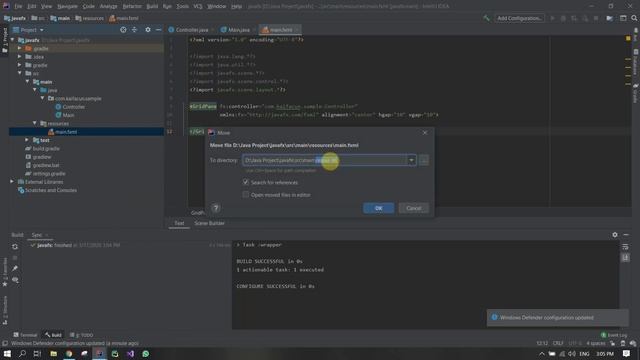Viewport: 640px width, 360px height.
Task: Open Build panel settings gear
Action: click(615, 235)
